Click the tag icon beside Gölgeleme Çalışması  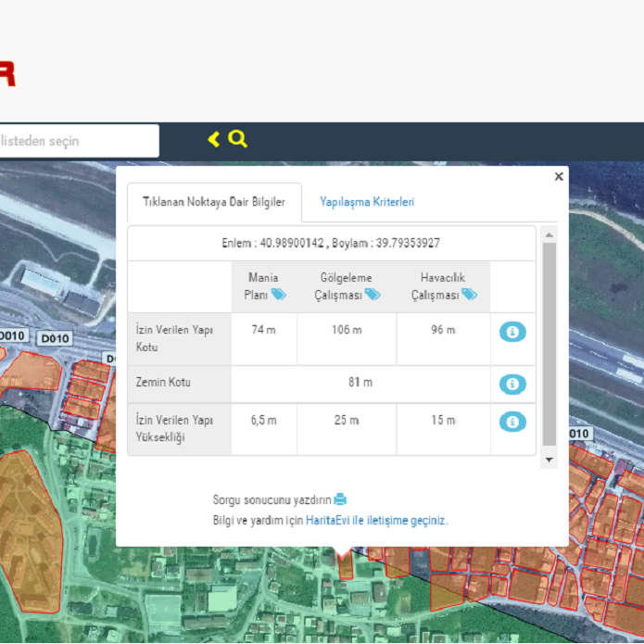coord(373,295)
